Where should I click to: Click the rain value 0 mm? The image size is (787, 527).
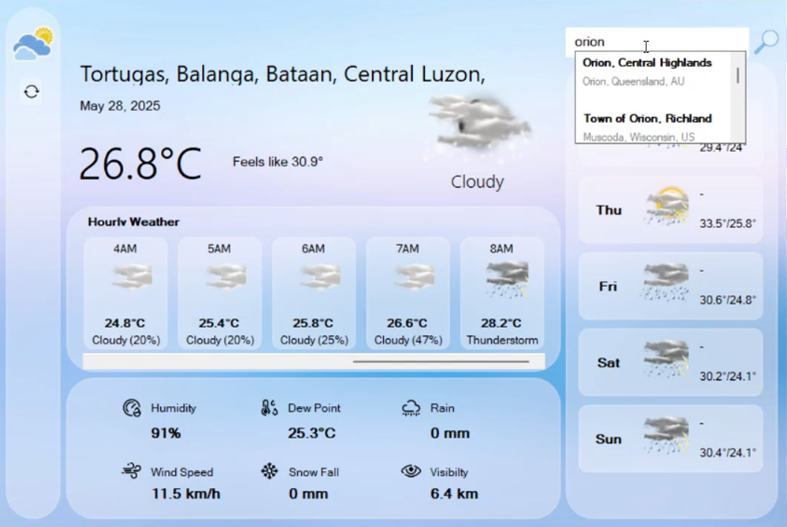click(x=450, y=433)
